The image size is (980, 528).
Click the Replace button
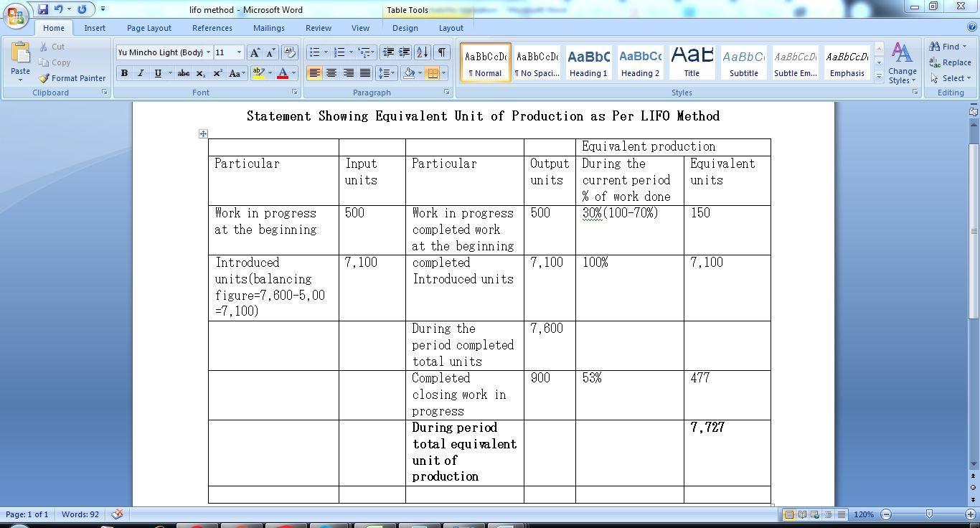pos(951,62)
